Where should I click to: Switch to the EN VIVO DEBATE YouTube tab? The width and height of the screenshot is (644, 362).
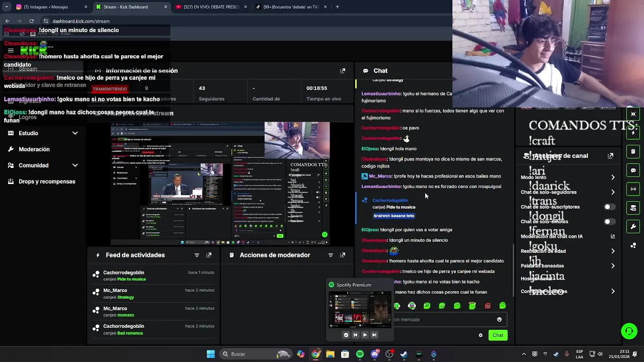click(211, 7)
